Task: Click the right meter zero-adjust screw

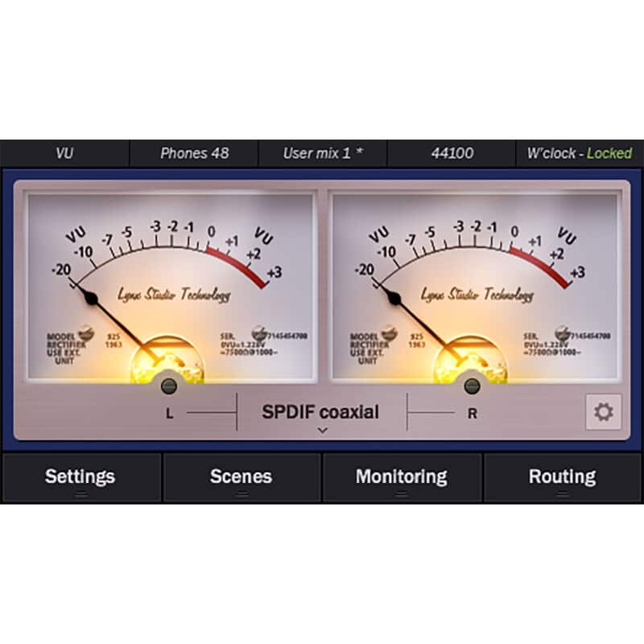Action: tap(473, 386)
